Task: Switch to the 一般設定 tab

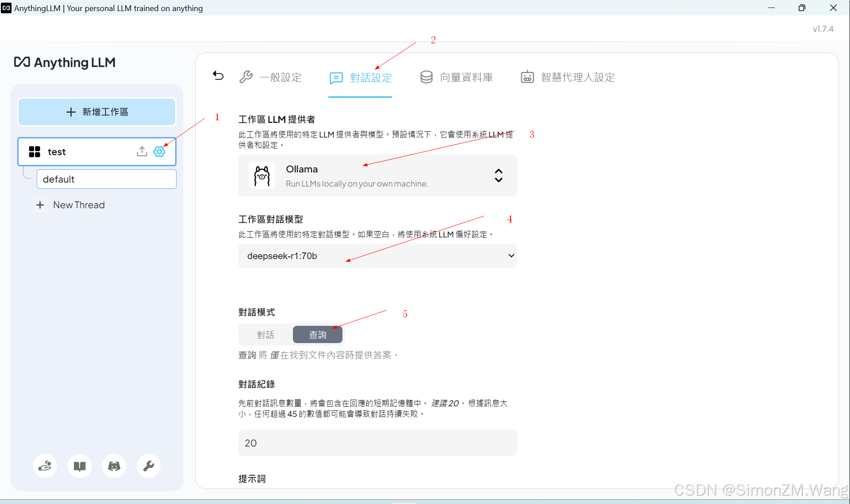Action: [271, 77]
